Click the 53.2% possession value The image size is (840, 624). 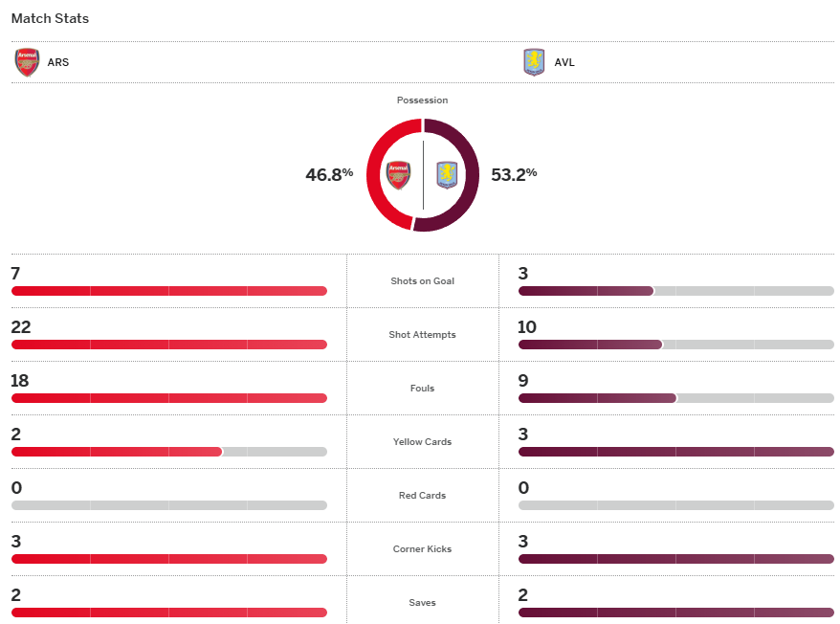[514, 174]
